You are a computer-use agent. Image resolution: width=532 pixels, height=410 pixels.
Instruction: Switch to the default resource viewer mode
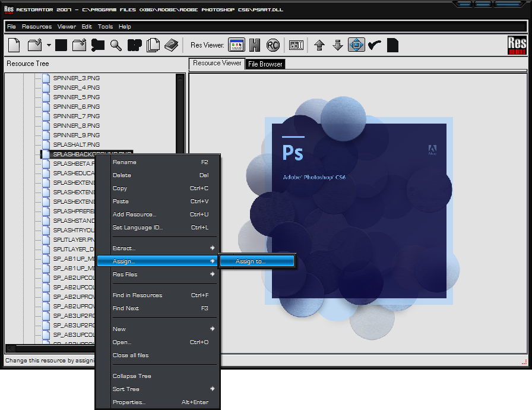click(236, 45)
